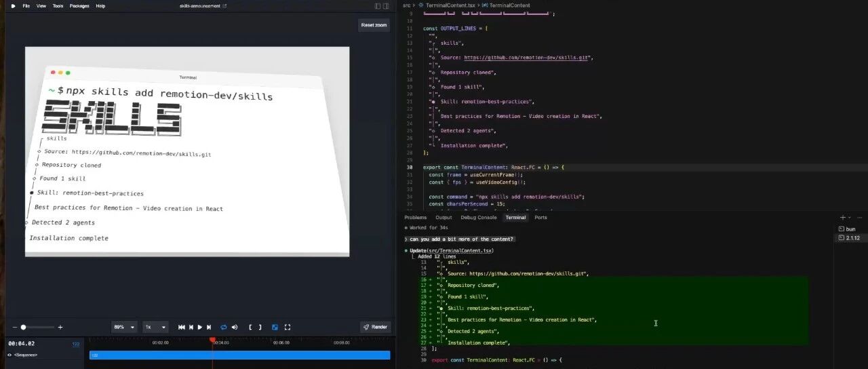
Task: Click the timeline zoom in plus icon
Action: pos(60,327)
